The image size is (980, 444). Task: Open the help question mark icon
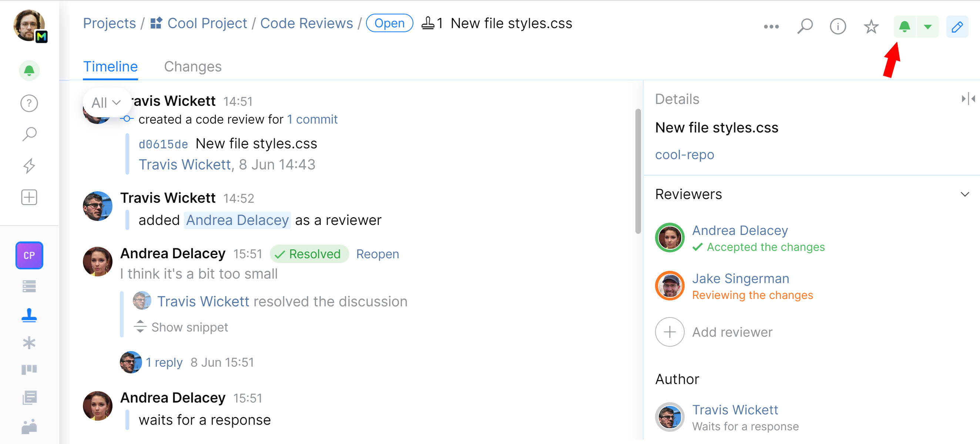click(29, 103)
